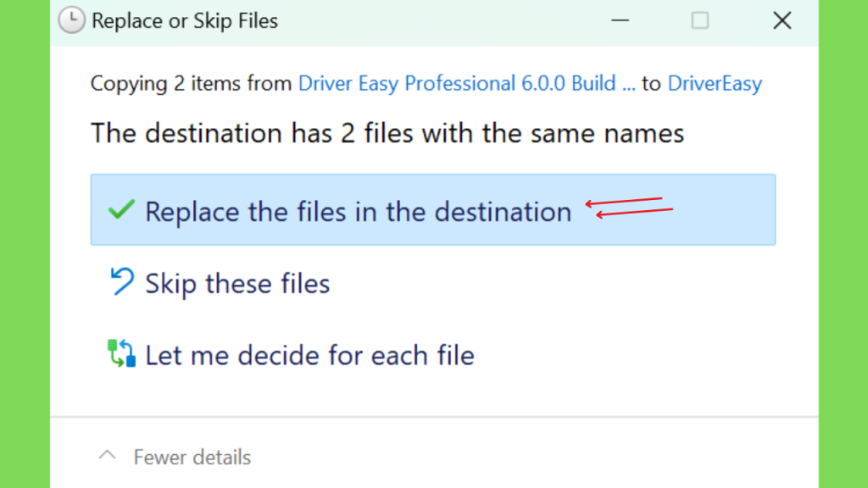Click the Fewer details label
Image resolution: width=868 pixels, height=488 pixels.
coord(192,457)
